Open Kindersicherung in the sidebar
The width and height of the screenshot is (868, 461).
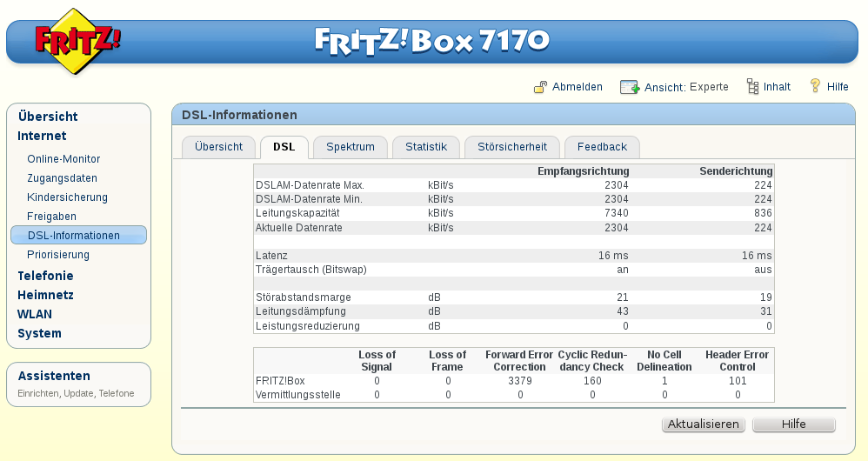click(x=67, y=197)
